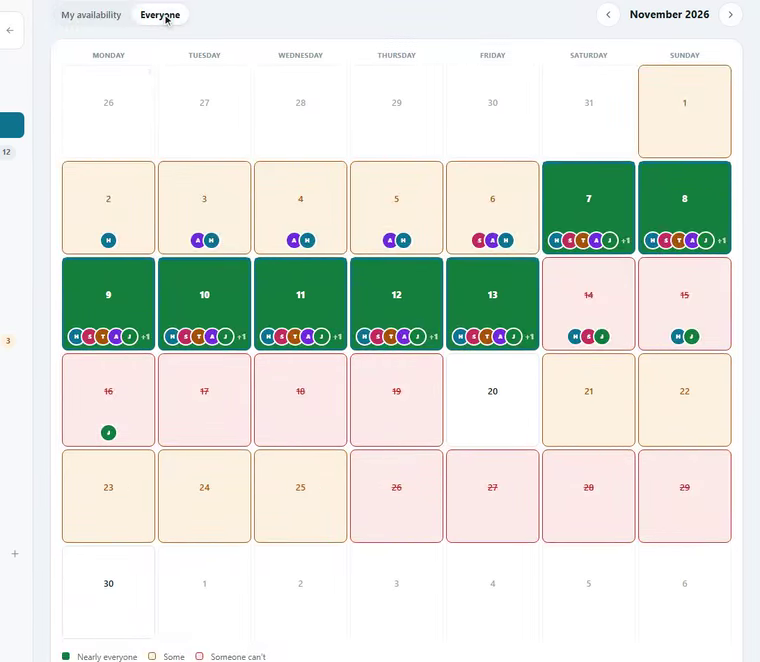Click the A avatar on November 4
760x662 pixels.
pyautogui.click(x=294, y=240)
